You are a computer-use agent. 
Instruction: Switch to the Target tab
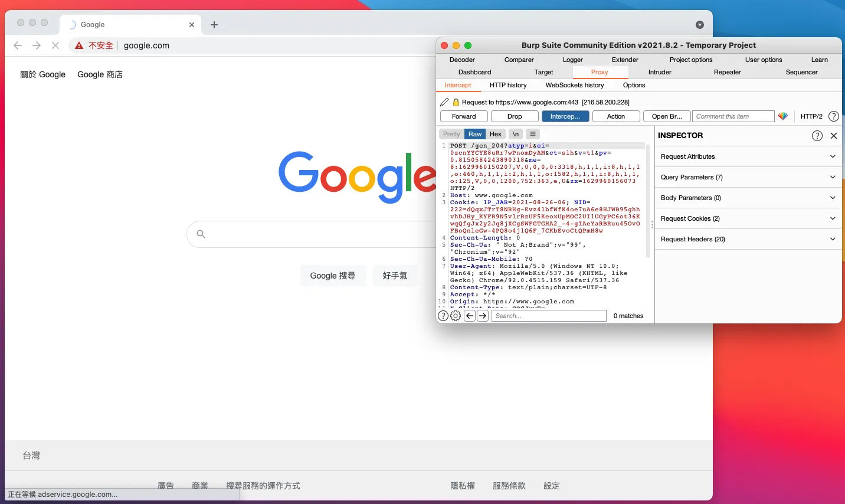point(544,72)
